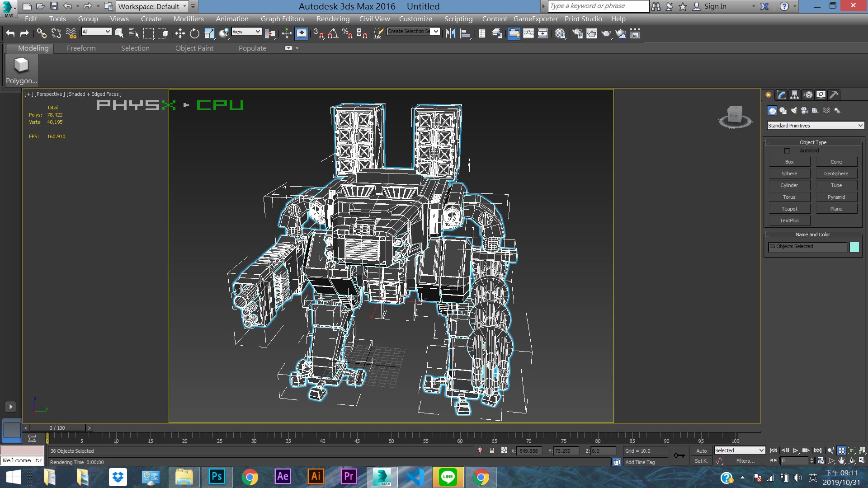Click the Select and Place icon

pyautogui.click(x=224, y=33)
